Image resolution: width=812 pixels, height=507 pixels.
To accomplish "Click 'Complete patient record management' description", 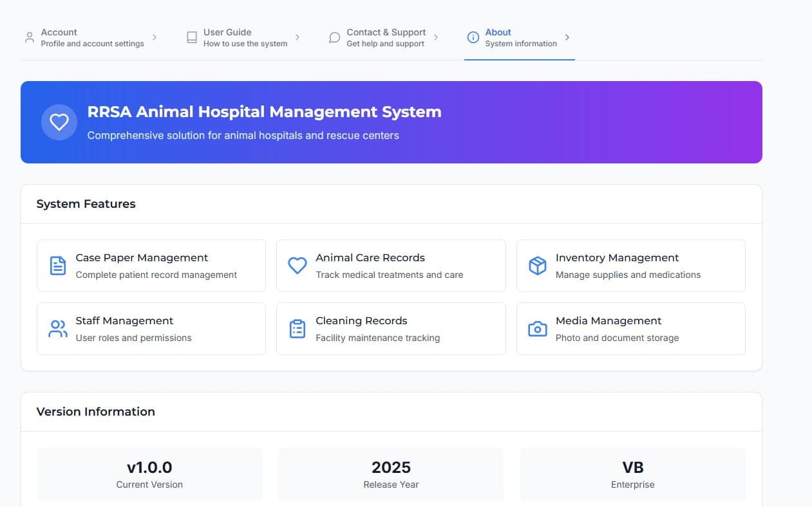I will coord(156,275).
